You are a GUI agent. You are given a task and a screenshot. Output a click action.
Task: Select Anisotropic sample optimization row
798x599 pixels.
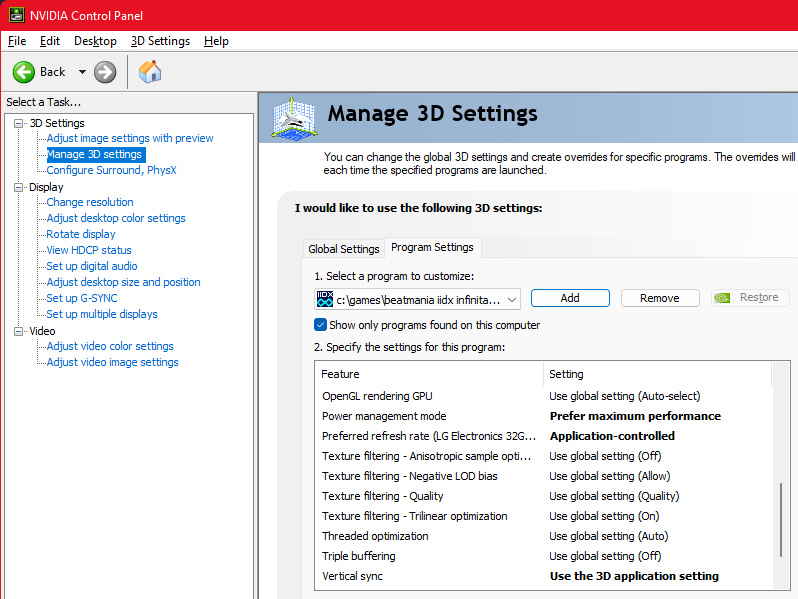point(544,456)
